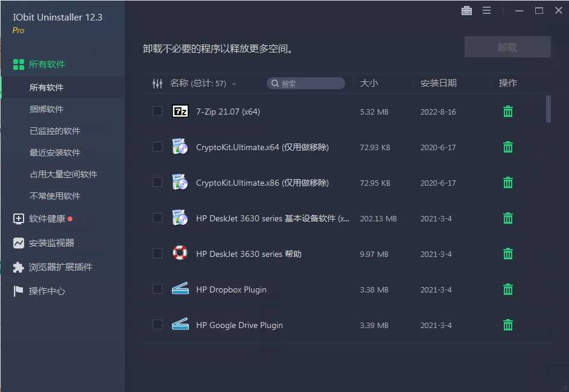The width and height of the screenshot is (569, 392).
Task: Click the 搜索 search field
Action: 305,83
